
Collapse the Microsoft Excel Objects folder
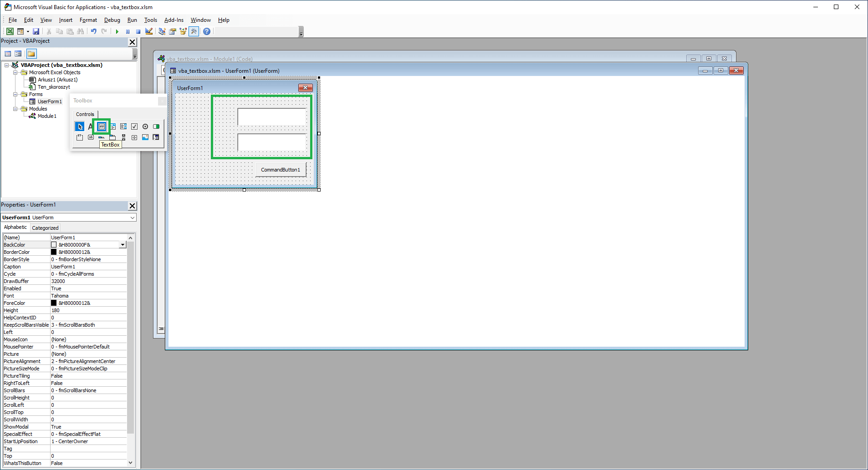tap(15, 72)
